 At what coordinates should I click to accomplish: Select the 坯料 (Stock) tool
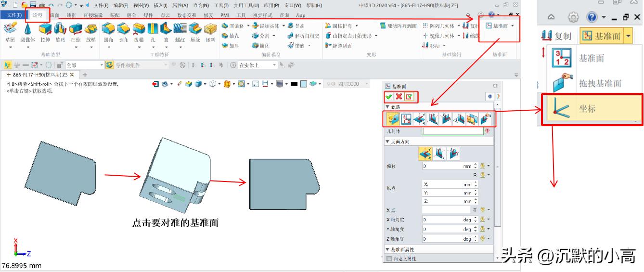[210, 32]
